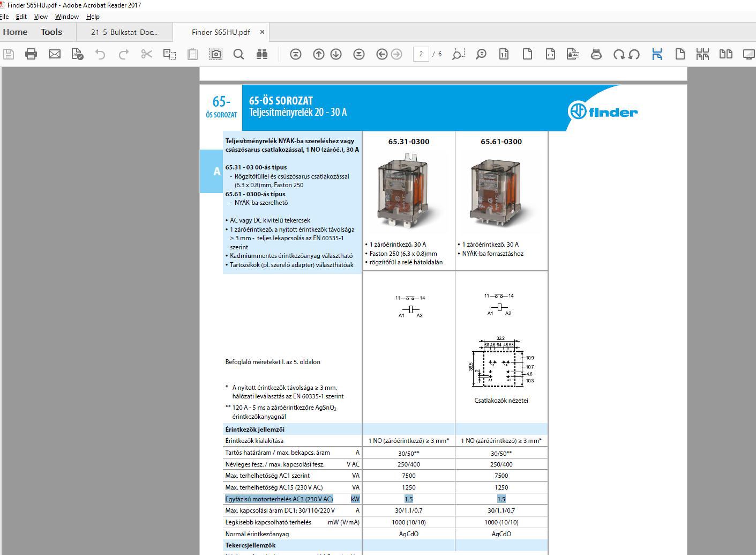Switch to the 21-5-Bulkstat-Doc document tab
Screen dimensions: 756x555
click(x=124, y=32)
